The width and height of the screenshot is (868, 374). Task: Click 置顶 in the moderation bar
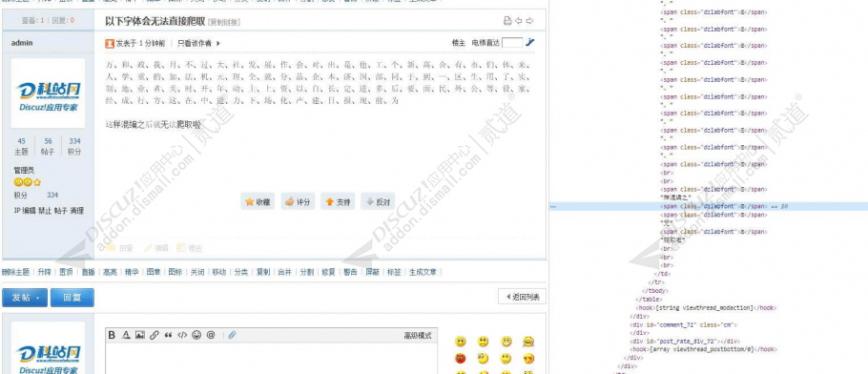click(66, 272)
